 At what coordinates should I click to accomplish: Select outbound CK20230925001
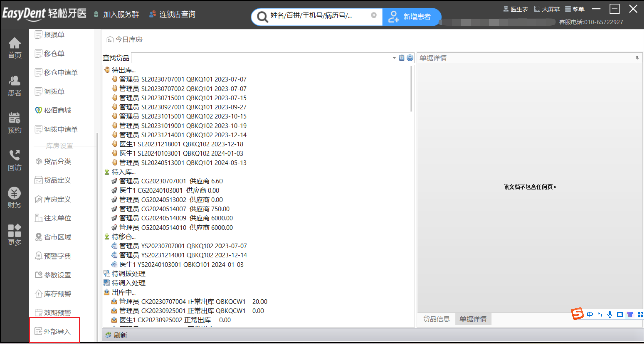(x=188, y=311)
